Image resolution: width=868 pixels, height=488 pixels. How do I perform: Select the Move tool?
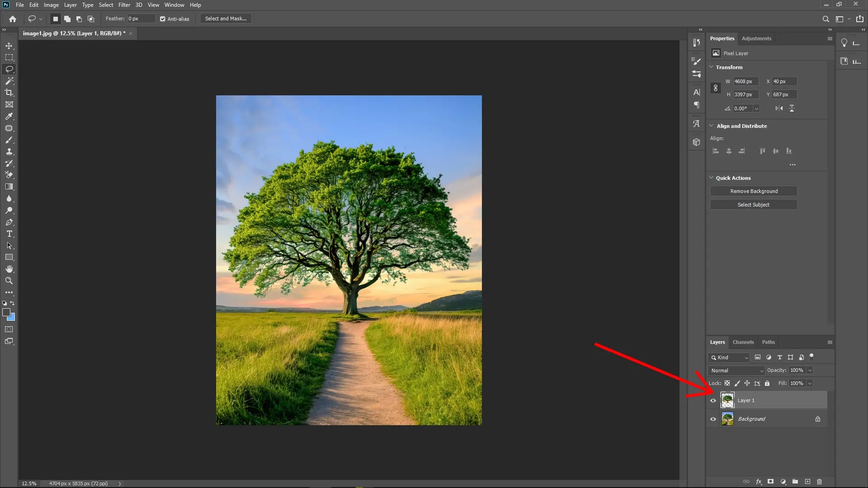click(9, 46)
